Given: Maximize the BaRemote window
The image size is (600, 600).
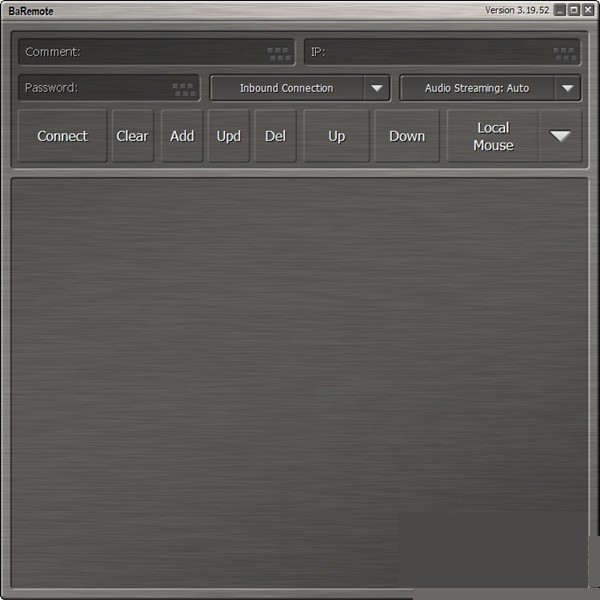Looking at the screenshot, I should tap(574, 10).
